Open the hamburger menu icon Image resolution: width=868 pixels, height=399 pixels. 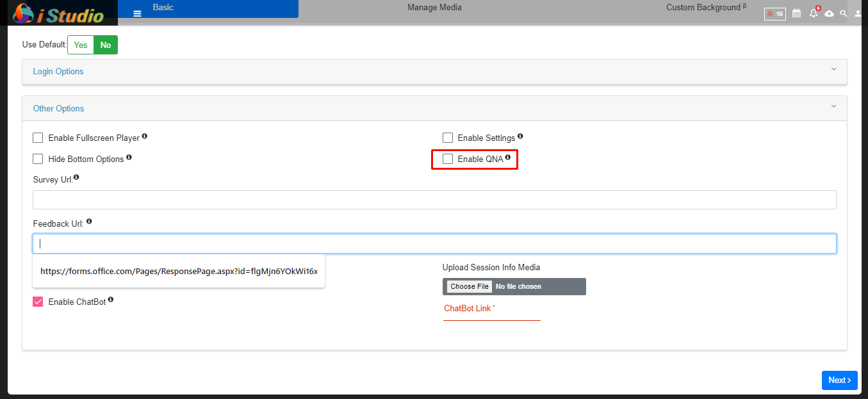(x=137, y=13)
